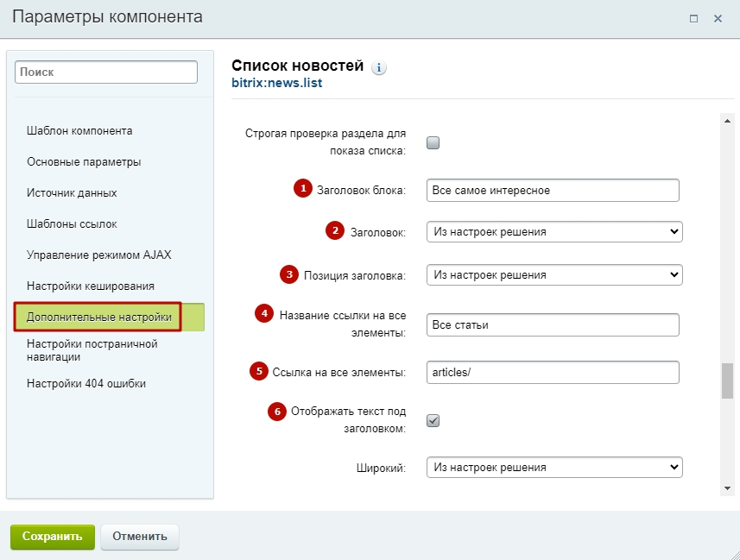Go to Основные параметры section
Screen dimensions: 740x560
(84, 162)
